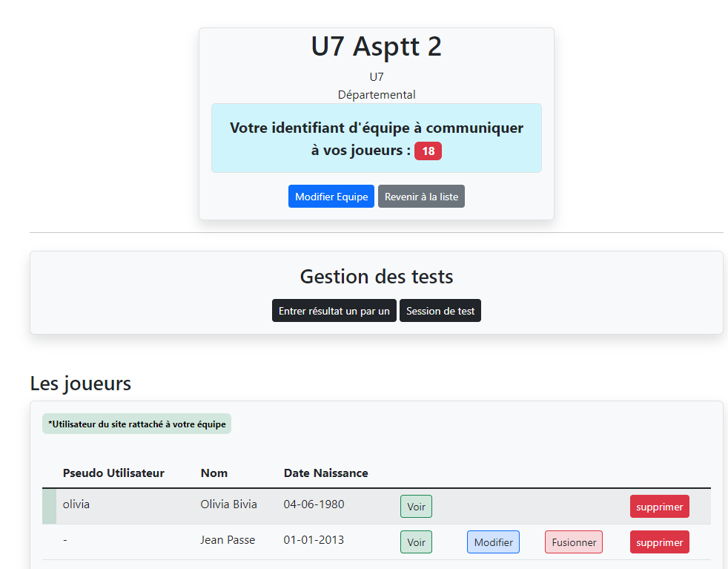Click the birth date 01-01-2013
This screenshot has height=569, width=728.
[x=314, y=540]
